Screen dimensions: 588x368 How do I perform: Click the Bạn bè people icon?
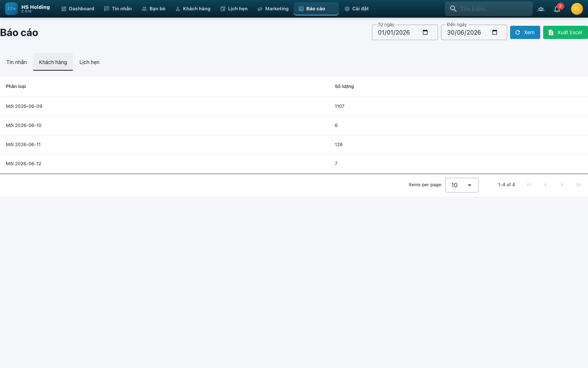point(144,9)
